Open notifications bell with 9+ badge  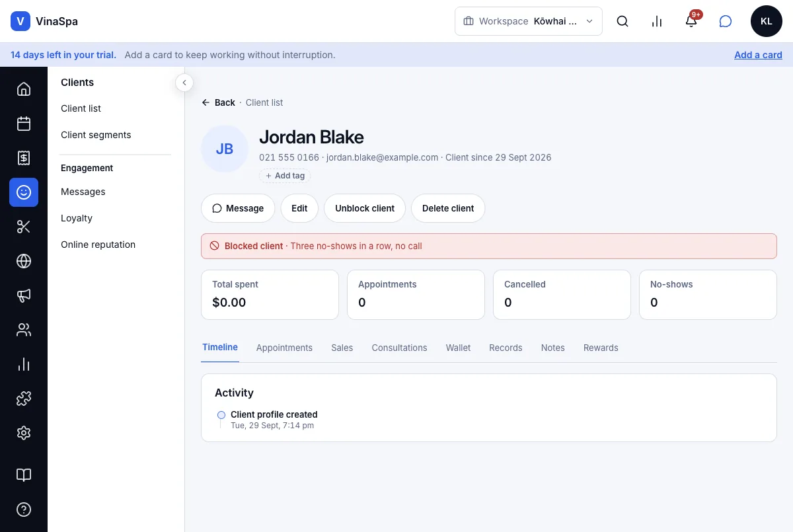[691, 21]
